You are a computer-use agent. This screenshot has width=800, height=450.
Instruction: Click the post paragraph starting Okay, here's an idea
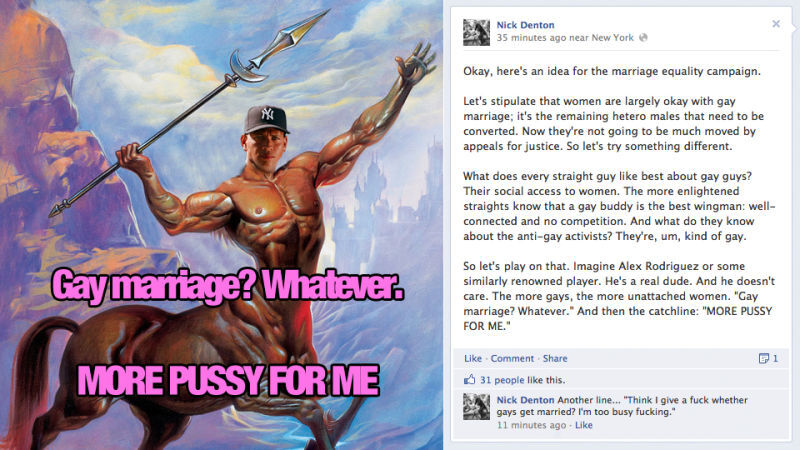612,71
